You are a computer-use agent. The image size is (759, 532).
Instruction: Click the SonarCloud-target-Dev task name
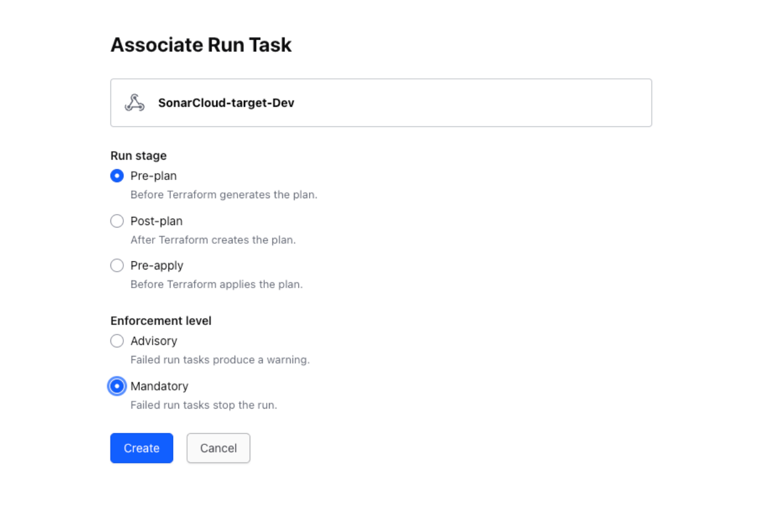pos(226,103)
